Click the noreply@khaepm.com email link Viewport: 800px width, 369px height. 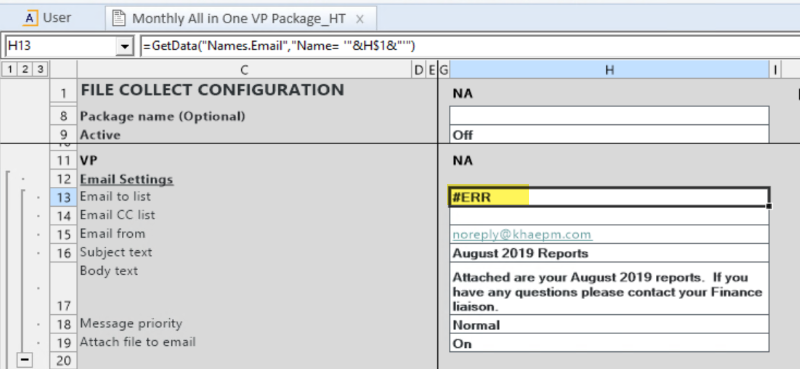[x=522, y=234]
